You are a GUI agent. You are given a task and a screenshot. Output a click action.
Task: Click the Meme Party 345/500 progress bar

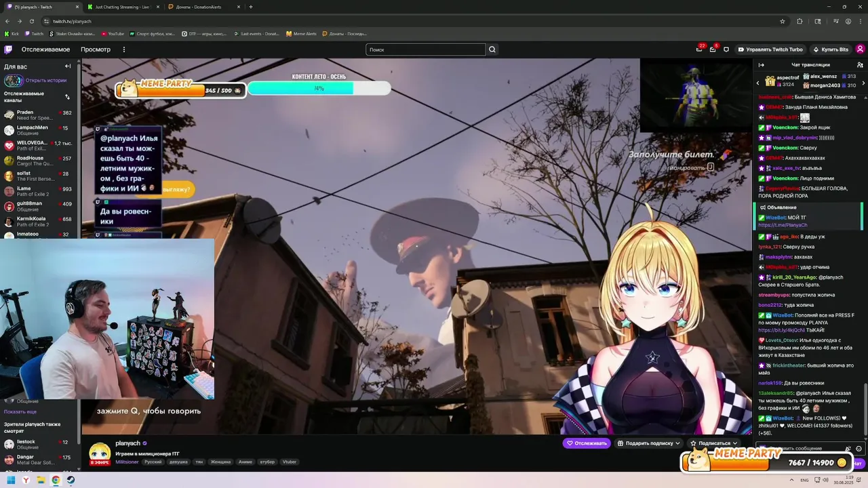point(180,89)
